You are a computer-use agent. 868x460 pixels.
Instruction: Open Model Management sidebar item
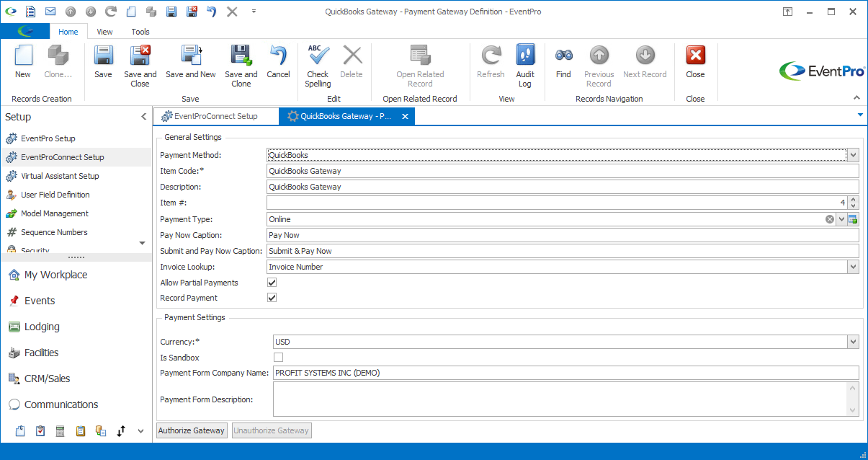(54, 213)
